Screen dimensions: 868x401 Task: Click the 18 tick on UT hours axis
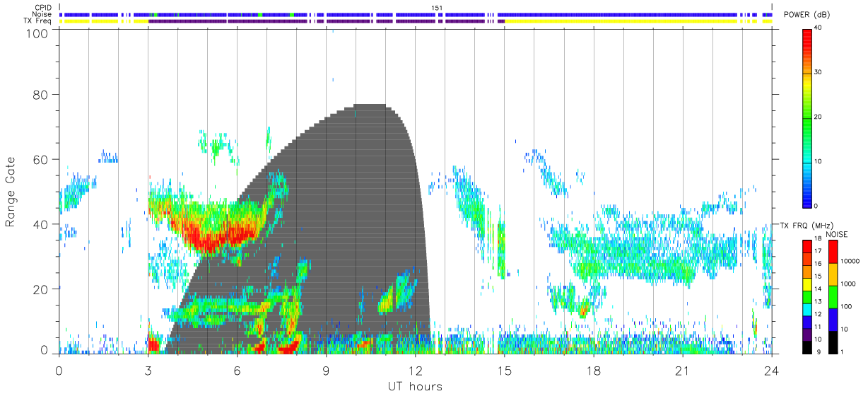593,371
